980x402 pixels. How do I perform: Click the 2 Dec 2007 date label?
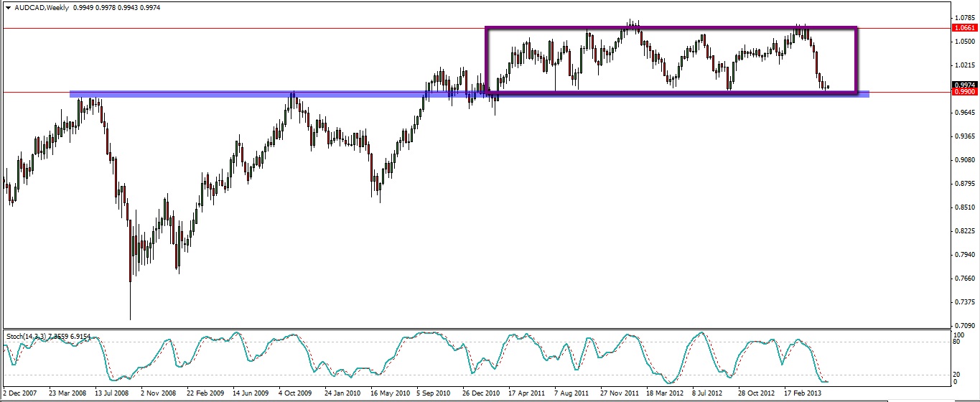tap(21, 393)
